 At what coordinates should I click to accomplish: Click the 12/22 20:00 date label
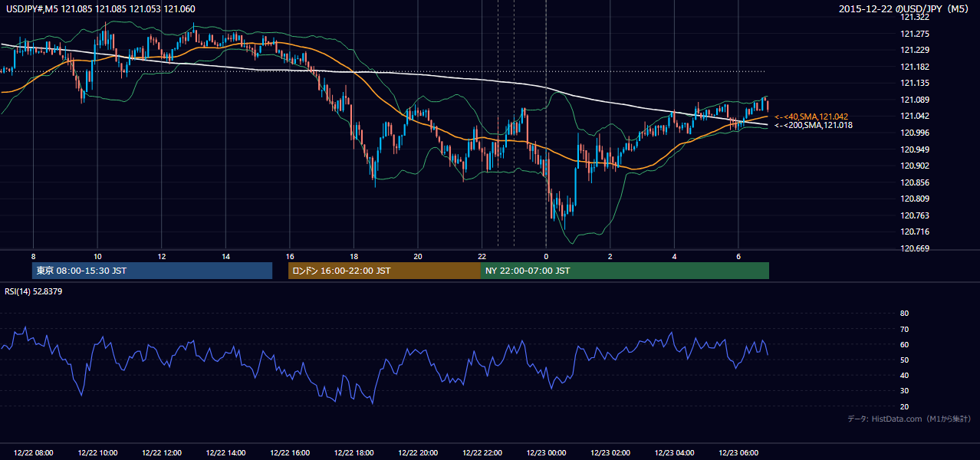[x=418, y=453]
